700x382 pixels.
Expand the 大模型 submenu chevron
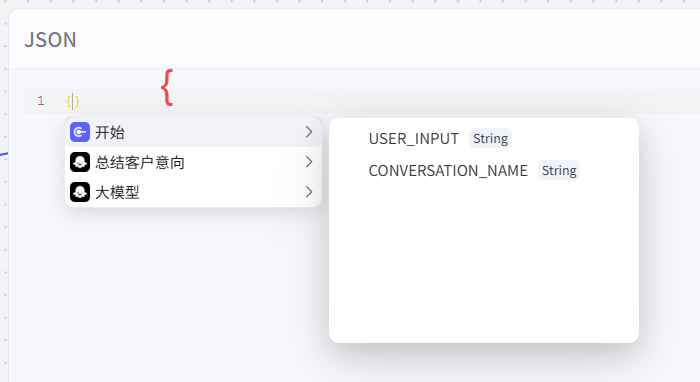pos(309,192)
